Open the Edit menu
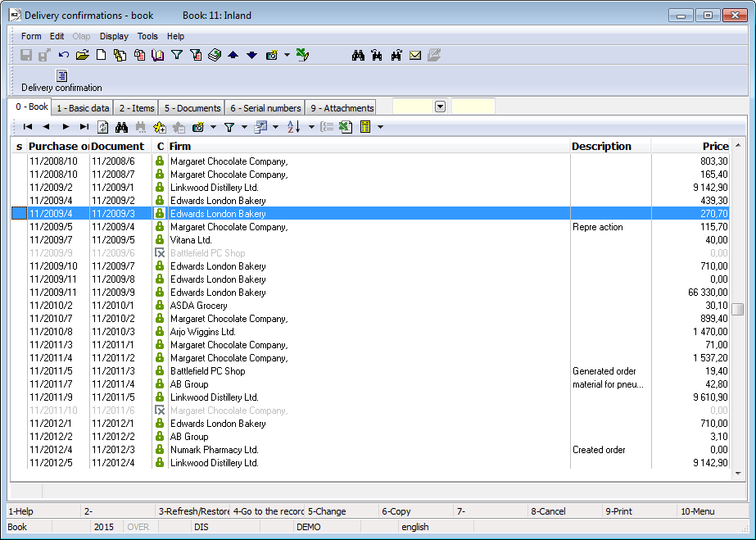The image size is (756, 540). pos(57,36)
